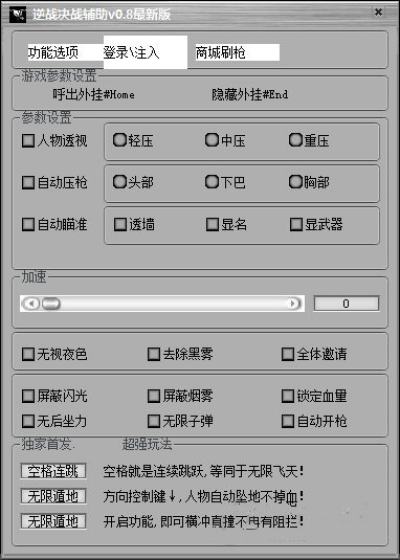
Task: Click the speed value field showing 0
Action: [346, 304]
